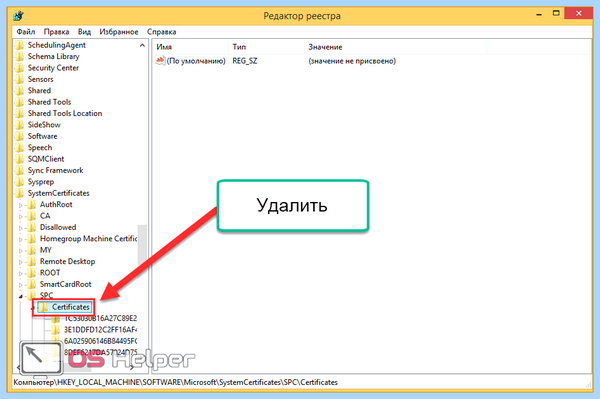This screenshot has height=399, width=600.
Task: Collapse the SPC key arrow
Action: click(21, 296)
